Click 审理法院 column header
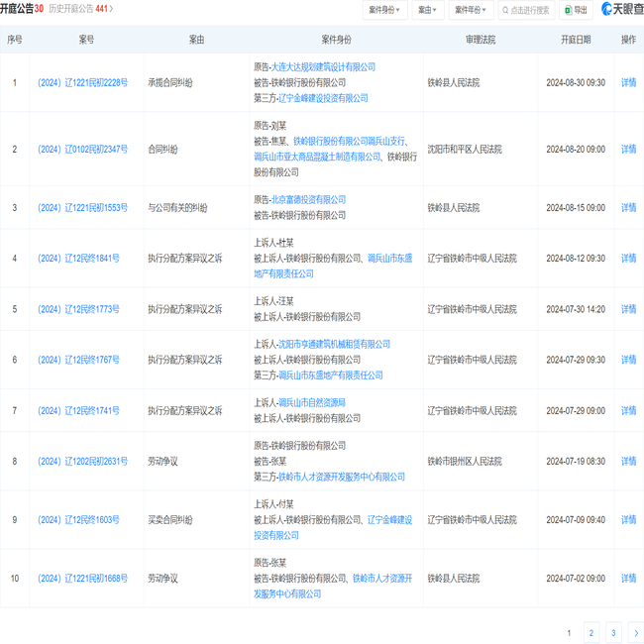Screen dimensions: 644x644 coord(481,40)
